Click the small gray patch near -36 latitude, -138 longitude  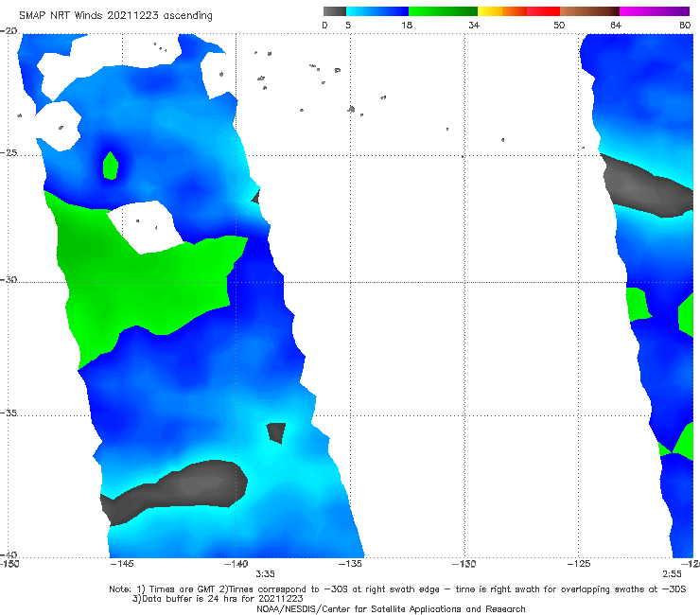click(276, 432)
